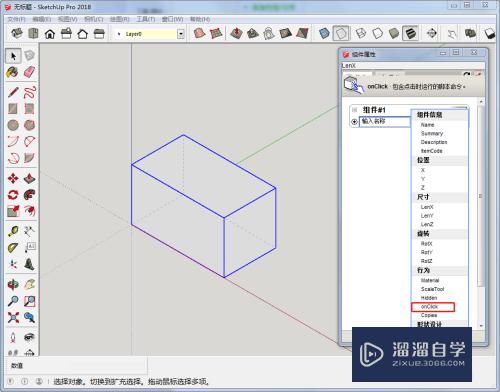The width and height of the screenshot is (500, 392).
Task: Choose LenX from attribute list
Action: pyautogui.click(x=427, y=207)
